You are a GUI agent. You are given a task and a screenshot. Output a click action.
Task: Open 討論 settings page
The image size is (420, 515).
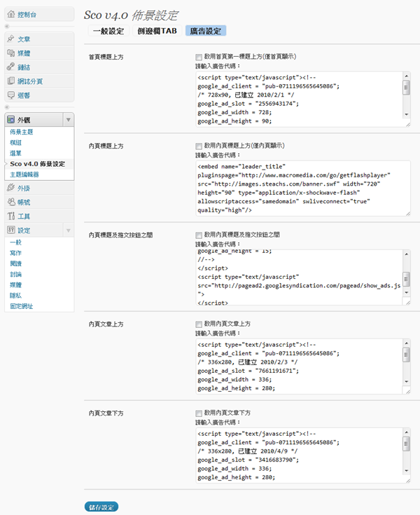tap(15, 274)
